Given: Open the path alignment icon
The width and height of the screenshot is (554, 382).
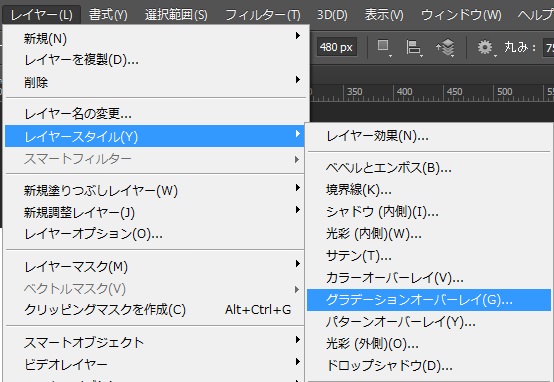Looking at the screenshot, I should [414, 47].
